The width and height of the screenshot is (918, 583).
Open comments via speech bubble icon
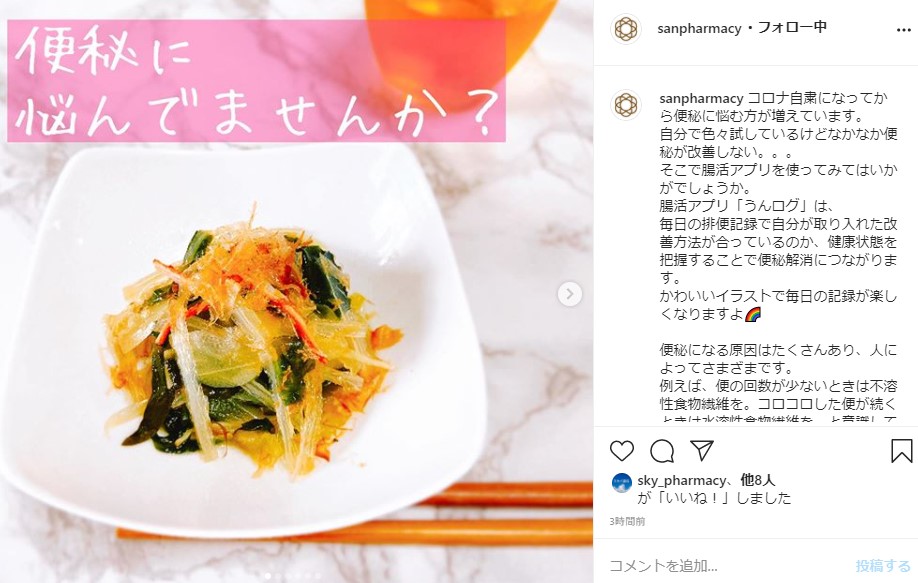pos(662,451)
